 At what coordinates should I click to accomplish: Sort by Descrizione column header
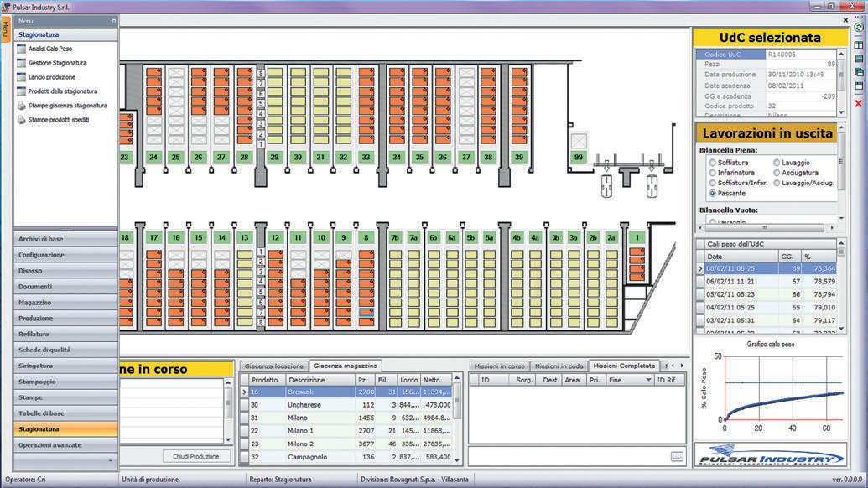click(x=320, y=380)
